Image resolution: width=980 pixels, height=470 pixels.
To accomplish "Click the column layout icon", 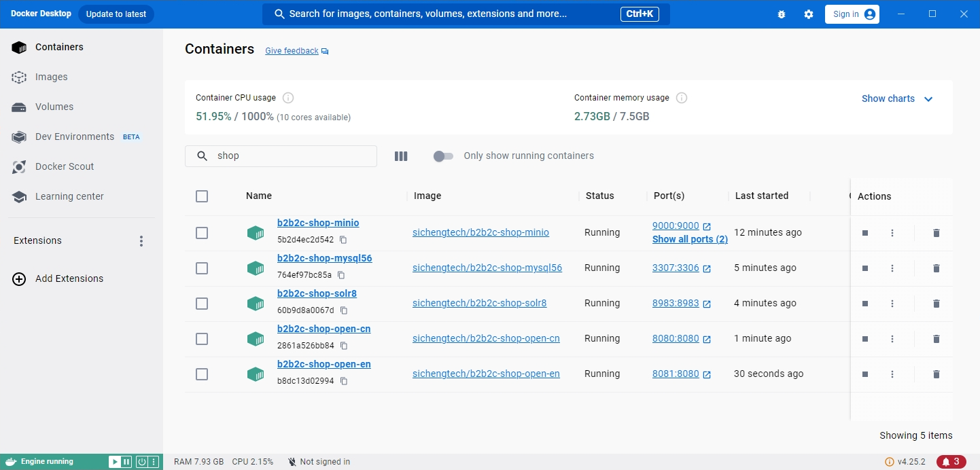I will (401, 156).
